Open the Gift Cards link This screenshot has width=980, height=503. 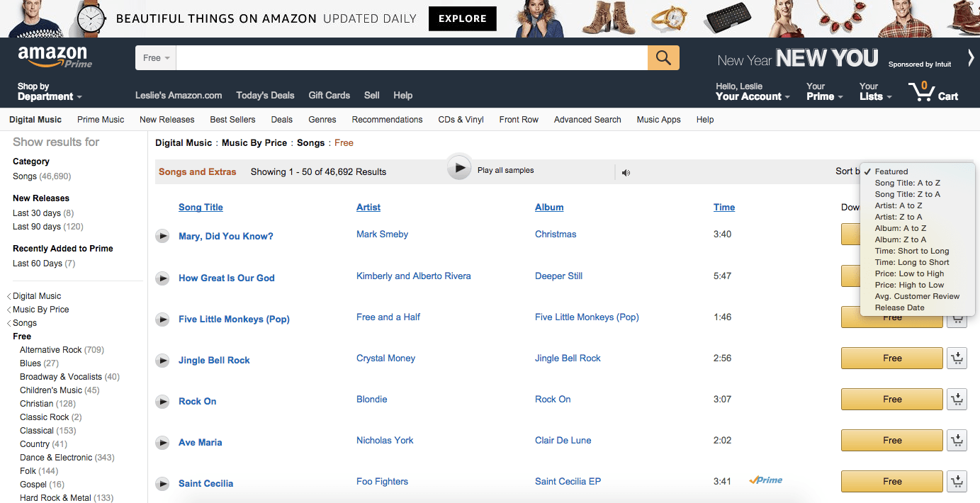click(x=329, y=95)
